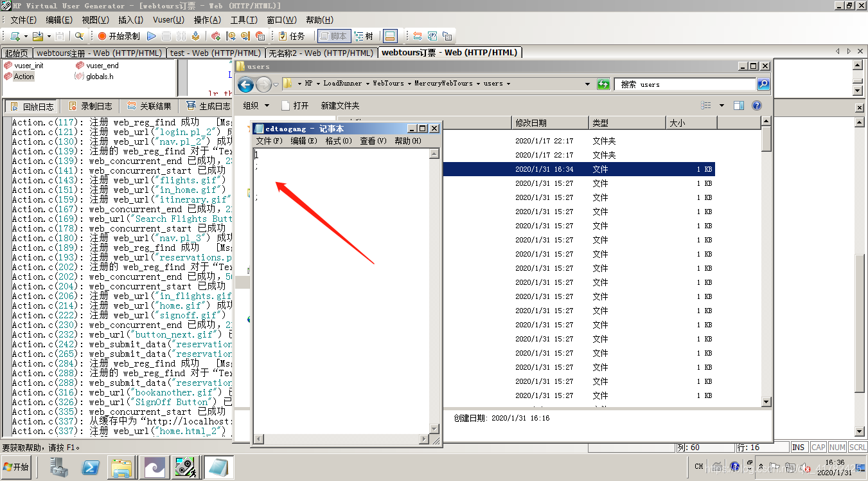Click the search magnifier button in Explorer
Image resolution: width=868 pixels, height=481 pixels.
click(x=763, y=84)
